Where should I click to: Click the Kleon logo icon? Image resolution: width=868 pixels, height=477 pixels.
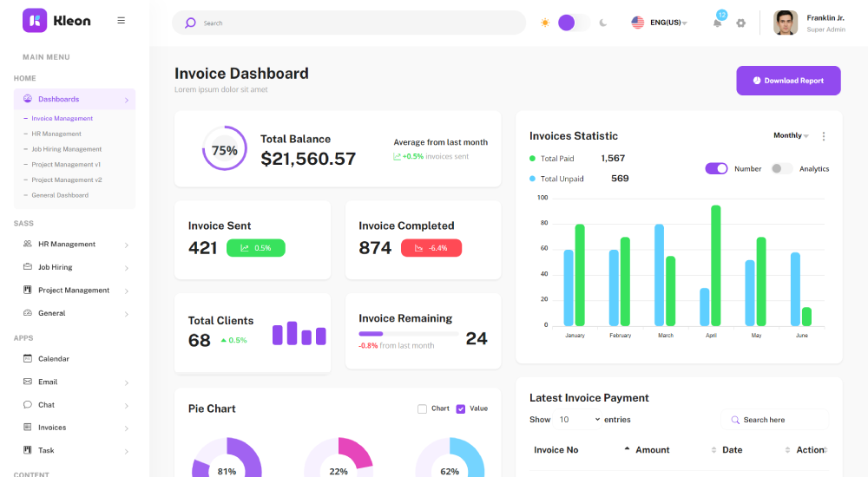click(x=35, y=21)
